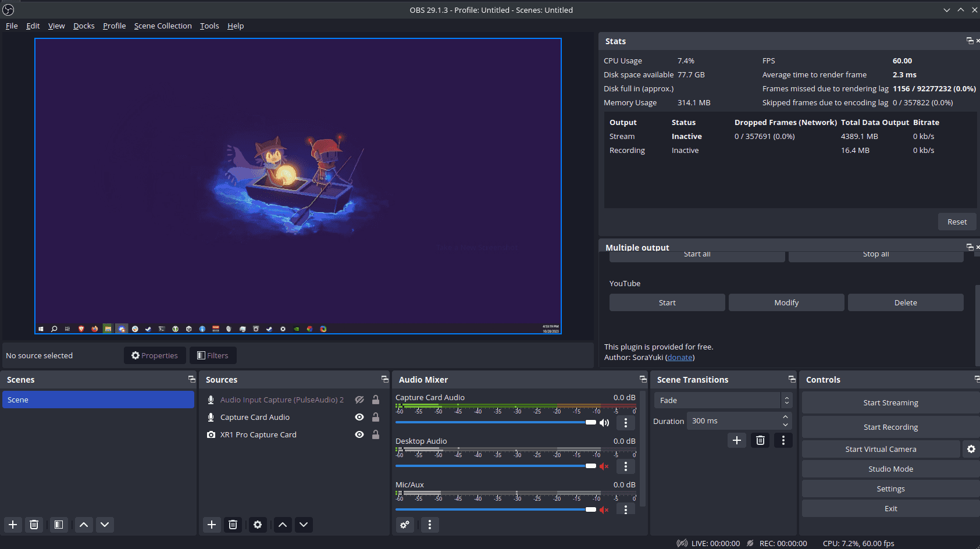Adjust Capture Card Audio volume slider
Screen dimensions: 980x549
[x=496, y=422]
